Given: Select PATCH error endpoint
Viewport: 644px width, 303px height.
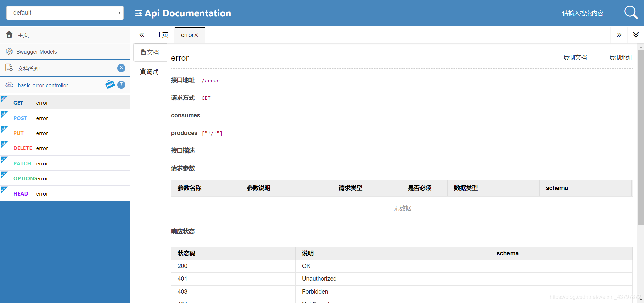Looking at the screenshot, I should tap(65, 163).
